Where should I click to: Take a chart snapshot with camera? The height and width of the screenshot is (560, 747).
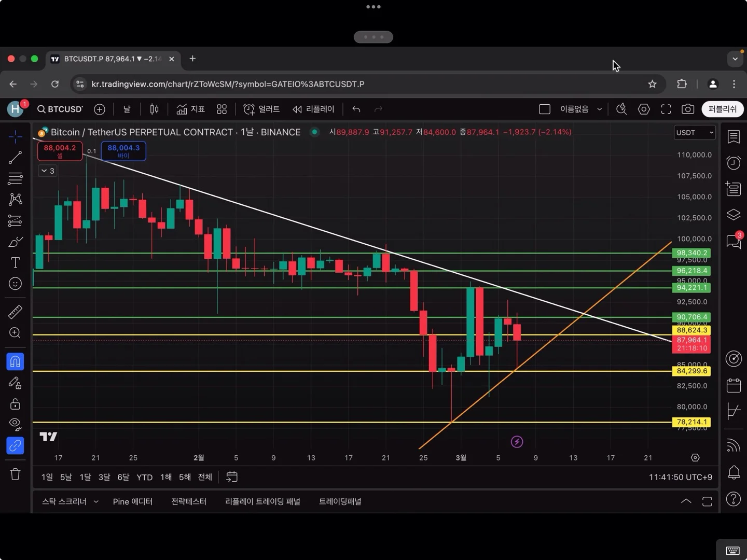tap(688, 109)
